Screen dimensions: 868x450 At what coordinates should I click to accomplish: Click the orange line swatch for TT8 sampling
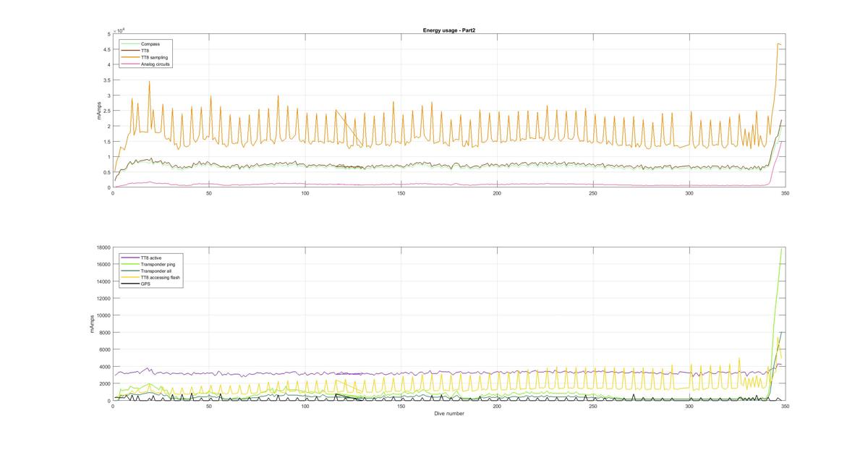131,57
